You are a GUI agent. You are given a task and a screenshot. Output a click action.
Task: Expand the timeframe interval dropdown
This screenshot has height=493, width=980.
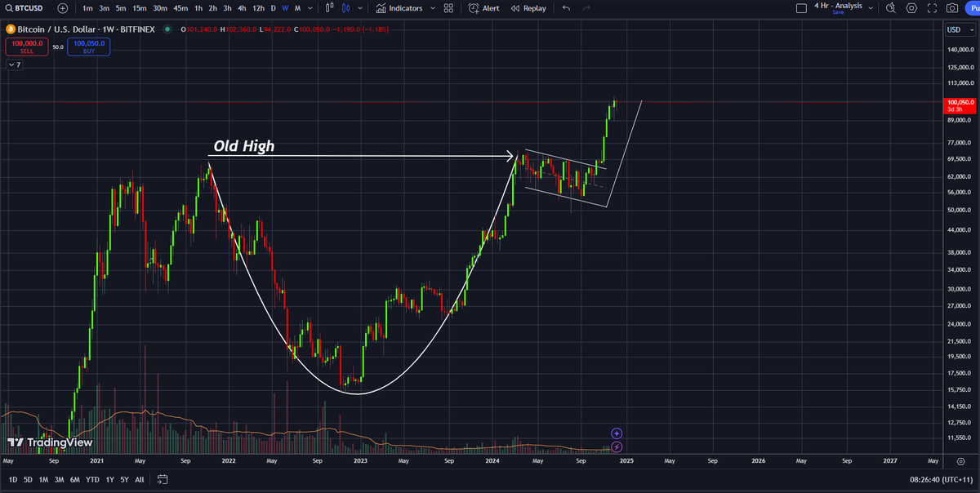pyautogui.click(x=310, y=8)
